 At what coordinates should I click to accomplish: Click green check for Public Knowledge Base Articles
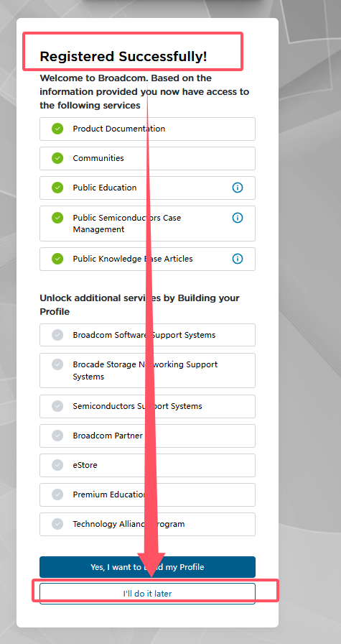(57, 259)
